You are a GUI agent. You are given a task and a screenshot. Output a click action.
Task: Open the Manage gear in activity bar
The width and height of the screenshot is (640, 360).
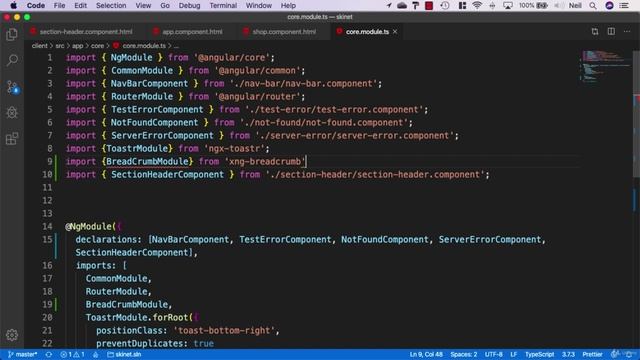tap(12, 335)
